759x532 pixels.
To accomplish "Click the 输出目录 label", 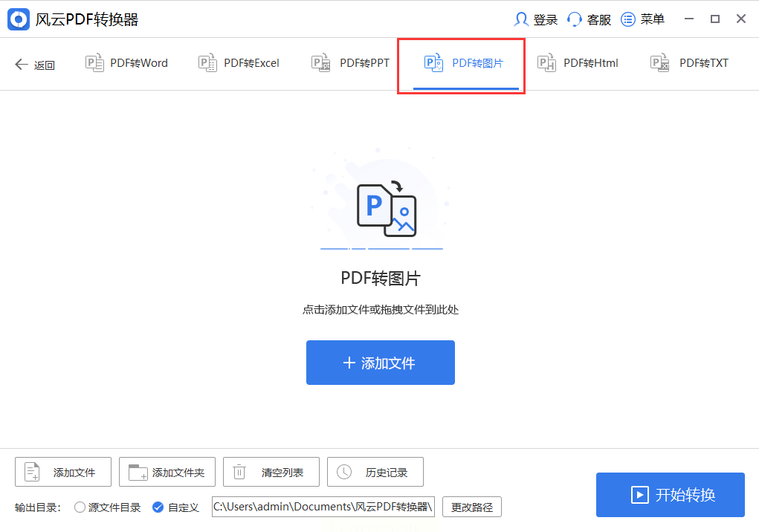I will click(38, 507).
